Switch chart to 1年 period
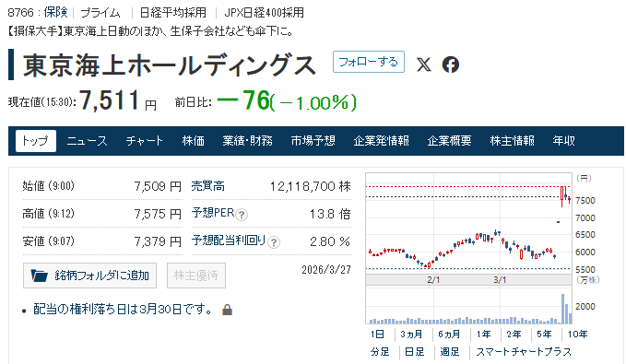 483,335
